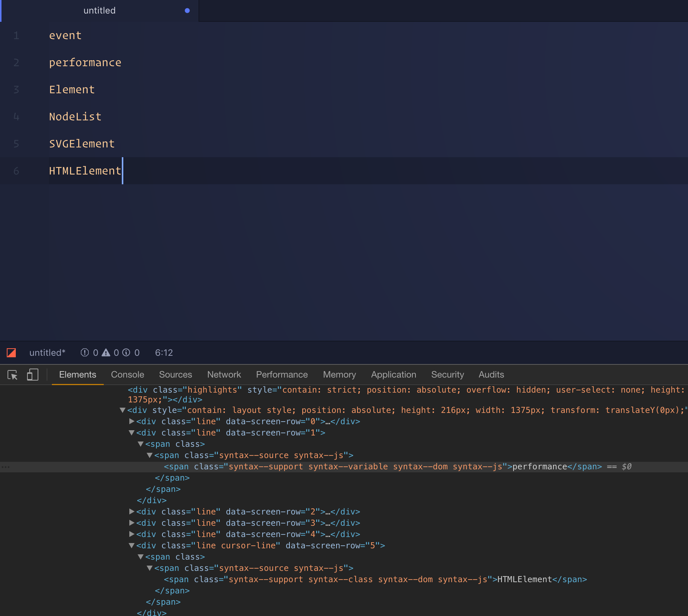Click the warnings triangle icon in status bar

tap(106, 353)
